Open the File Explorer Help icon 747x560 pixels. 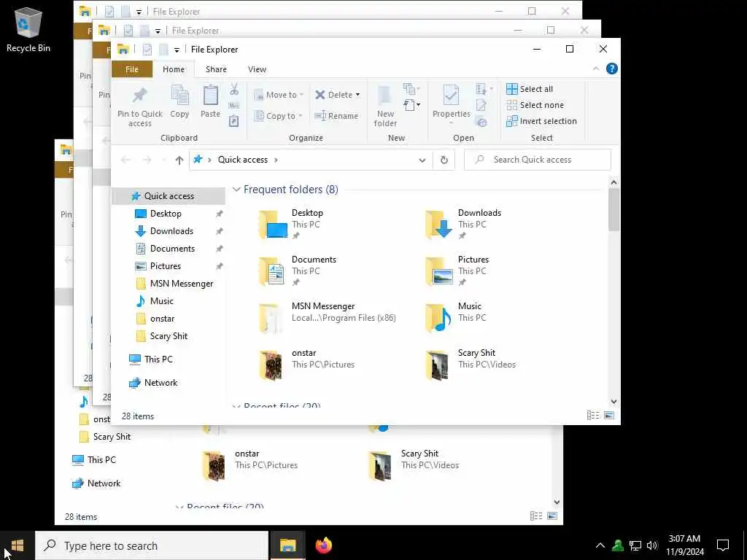pos(612,69)
